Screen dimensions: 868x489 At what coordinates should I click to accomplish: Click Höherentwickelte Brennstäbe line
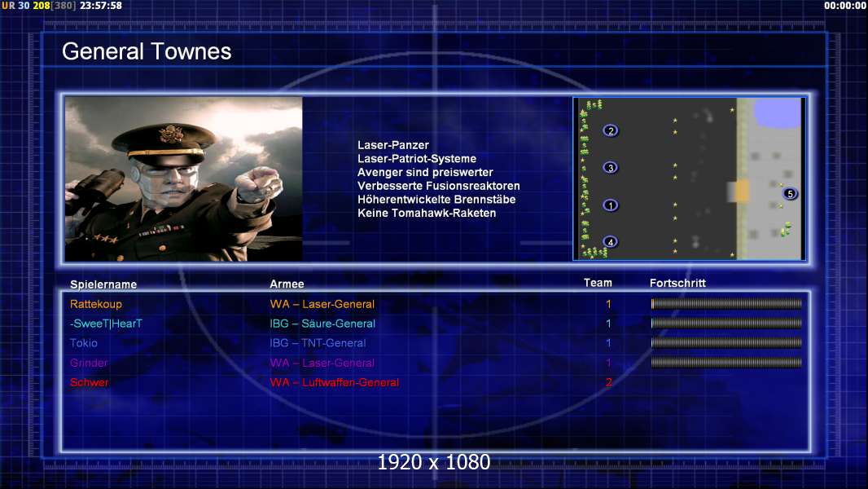pyautogui.click(x=436, y=200)
